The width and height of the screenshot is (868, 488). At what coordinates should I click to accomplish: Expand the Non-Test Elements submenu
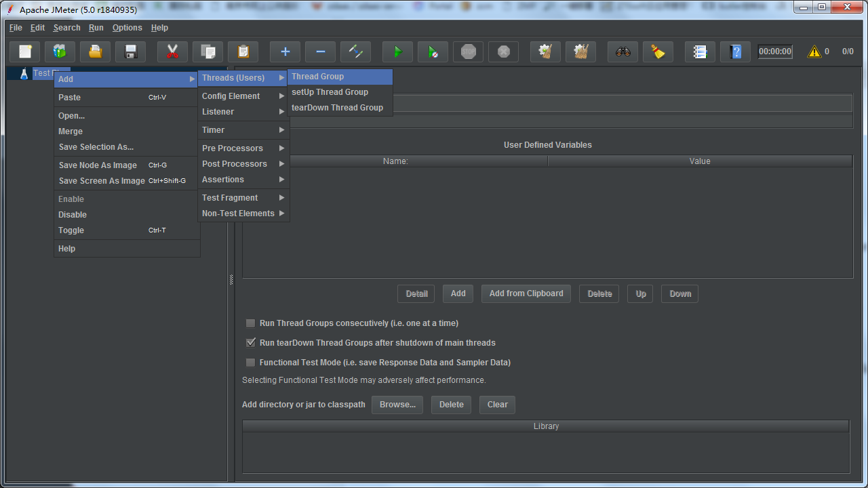(x=243, y=213)
